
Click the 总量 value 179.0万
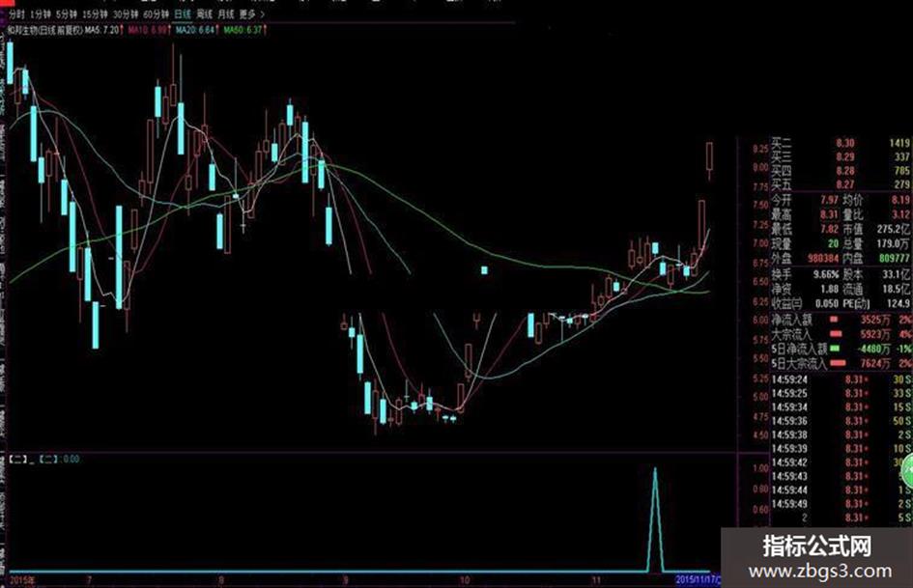pyautogui.click(x=895, y=244)
